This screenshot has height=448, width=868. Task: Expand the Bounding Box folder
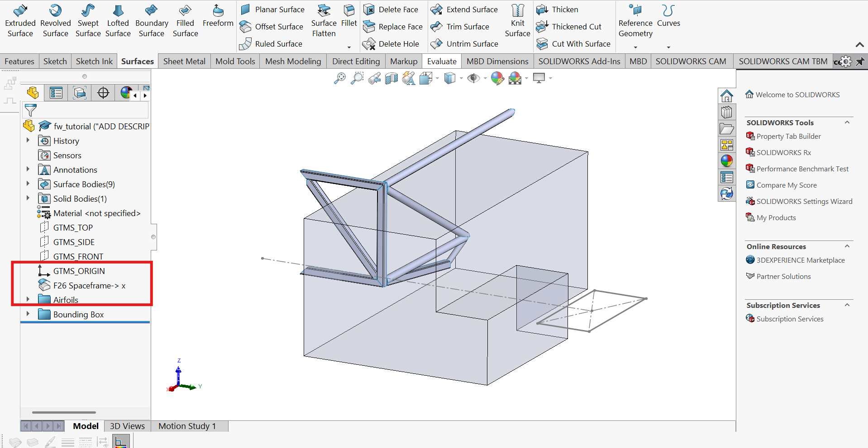(x=28, y=314)
